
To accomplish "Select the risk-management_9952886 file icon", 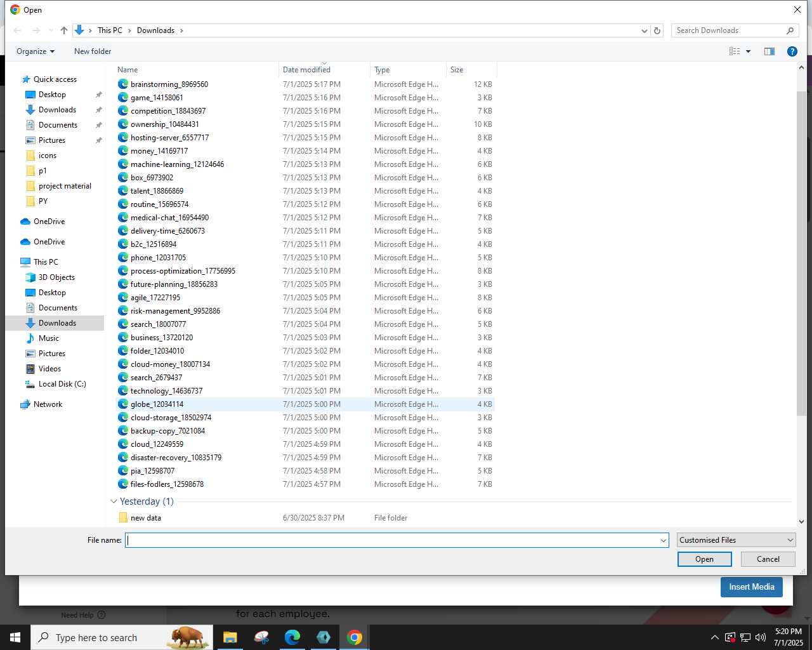I will click(x=123, y=311).
